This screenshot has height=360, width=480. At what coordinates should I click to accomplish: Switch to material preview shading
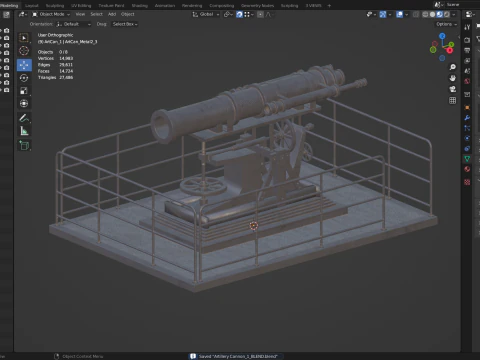click(x=440, y=14)
